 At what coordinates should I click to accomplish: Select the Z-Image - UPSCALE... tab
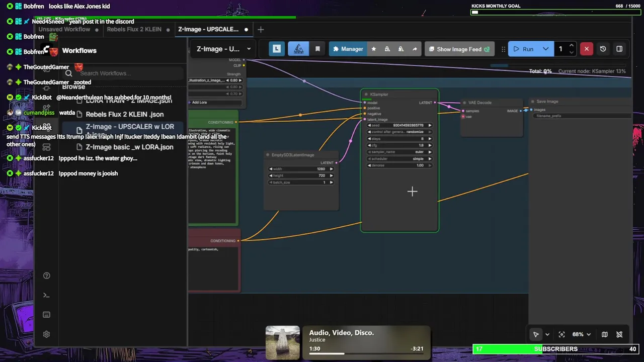[x=208, y=29]
